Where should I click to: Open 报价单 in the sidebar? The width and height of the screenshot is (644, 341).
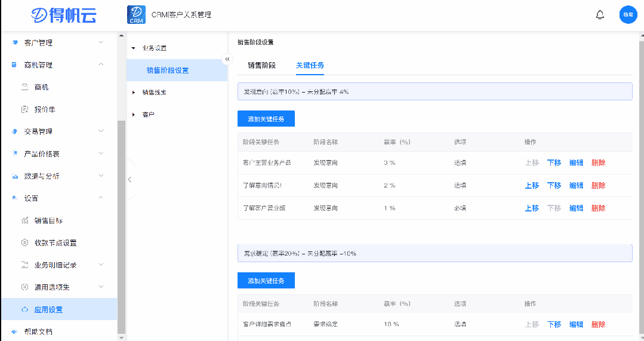pyautogui.click(x=45, y=109)
